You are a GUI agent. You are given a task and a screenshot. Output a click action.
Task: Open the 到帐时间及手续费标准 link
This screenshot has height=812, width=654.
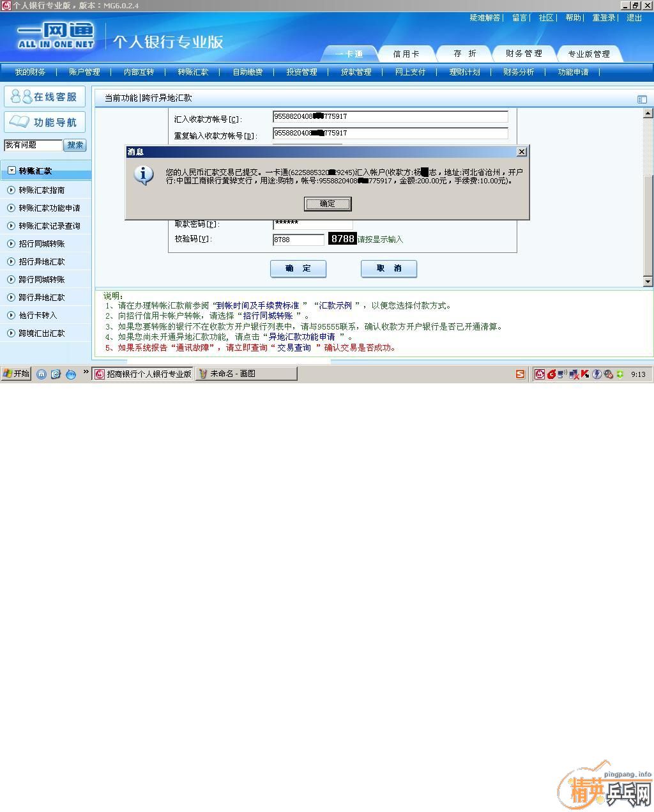coord(259,306)
